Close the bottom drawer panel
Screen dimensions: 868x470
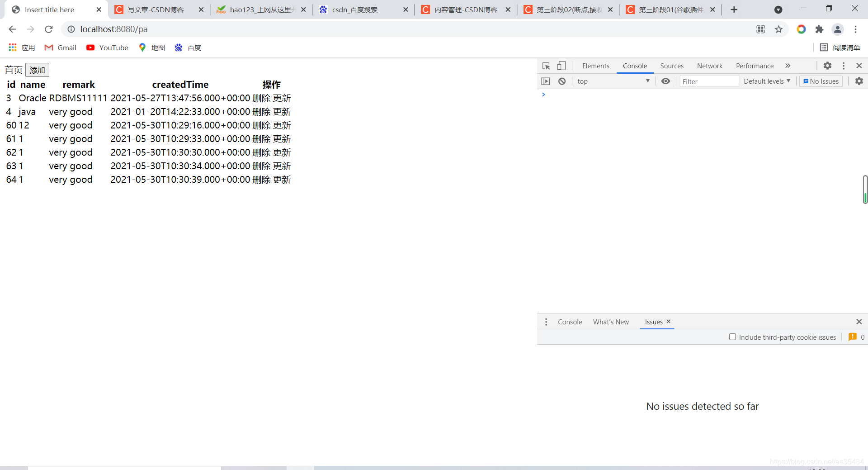click(x=859, y=322)
